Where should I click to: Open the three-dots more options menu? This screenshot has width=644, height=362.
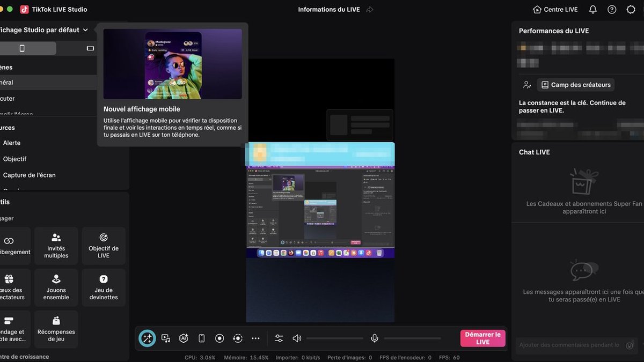tap(255, 338)
